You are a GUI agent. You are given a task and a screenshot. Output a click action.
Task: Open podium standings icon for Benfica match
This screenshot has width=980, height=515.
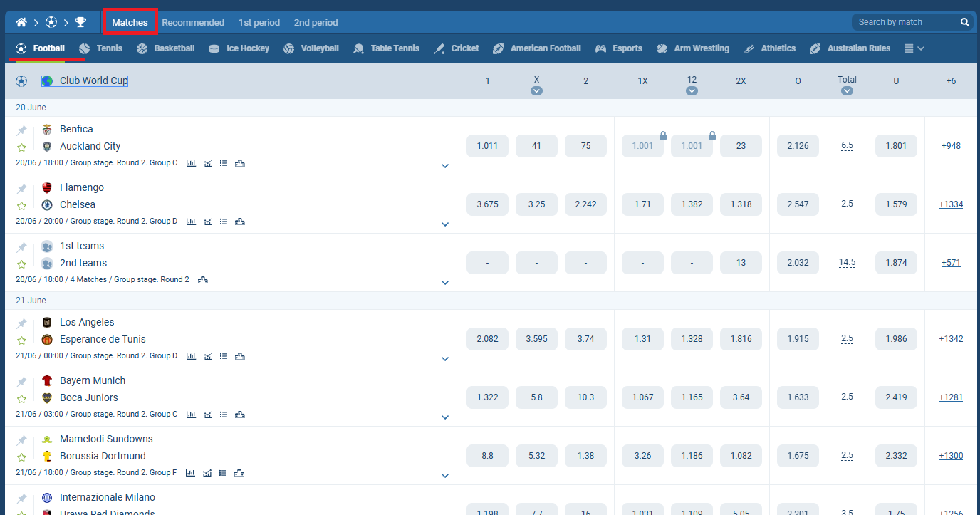240,163
